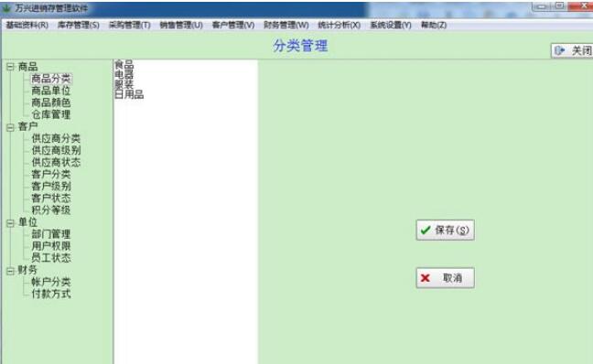
Task: Select 供应商级别 in the tree
Action: (x=56, y=150)
